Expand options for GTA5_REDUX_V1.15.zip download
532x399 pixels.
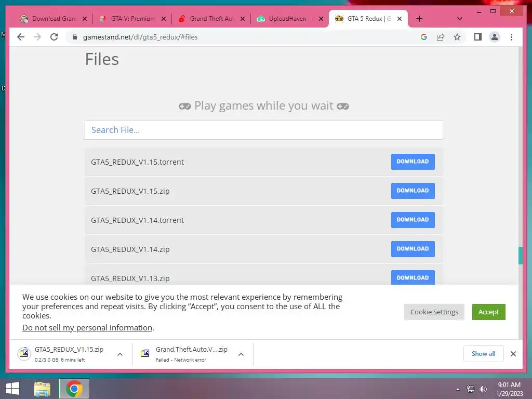pyautogui.click(x=120, y=354)
